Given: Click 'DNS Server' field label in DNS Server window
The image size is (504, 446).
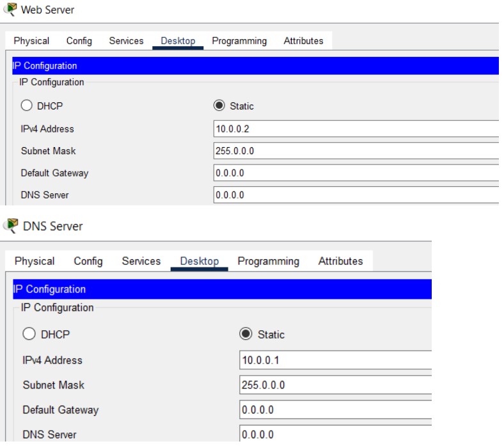Looking at the screenshot, I should pos(49,434).
